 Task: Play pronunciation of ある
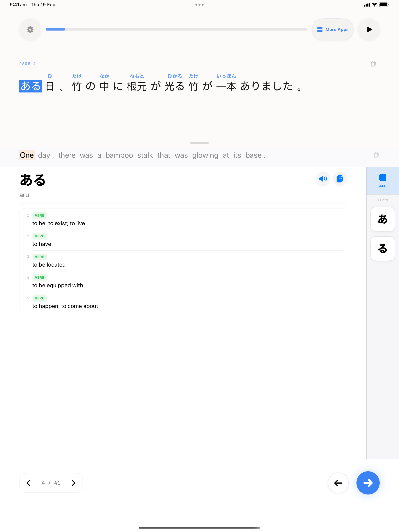pos(323,179)
